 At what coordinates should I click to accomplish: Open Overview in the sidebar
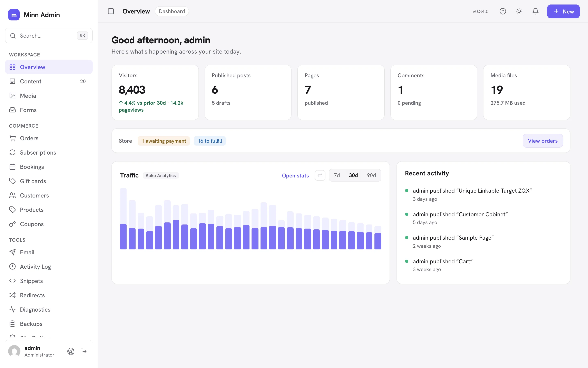tap(49, 67)
